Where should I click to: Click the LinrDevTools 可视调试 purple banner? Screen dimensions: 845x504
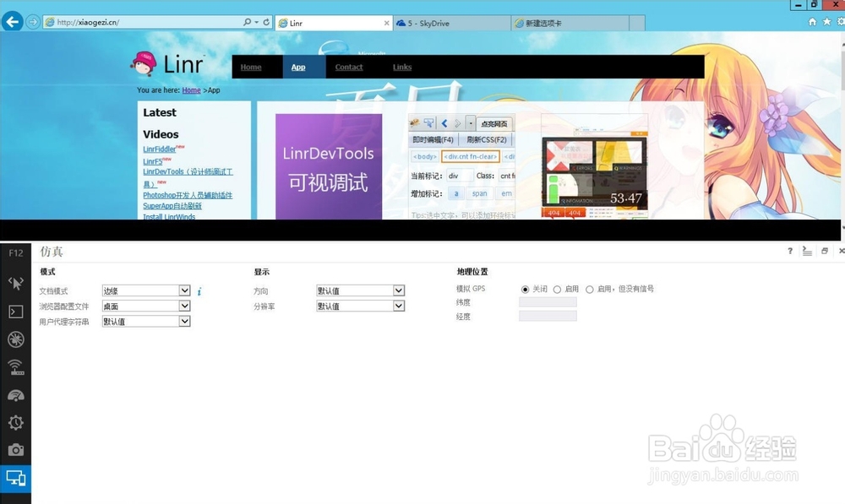329,166
